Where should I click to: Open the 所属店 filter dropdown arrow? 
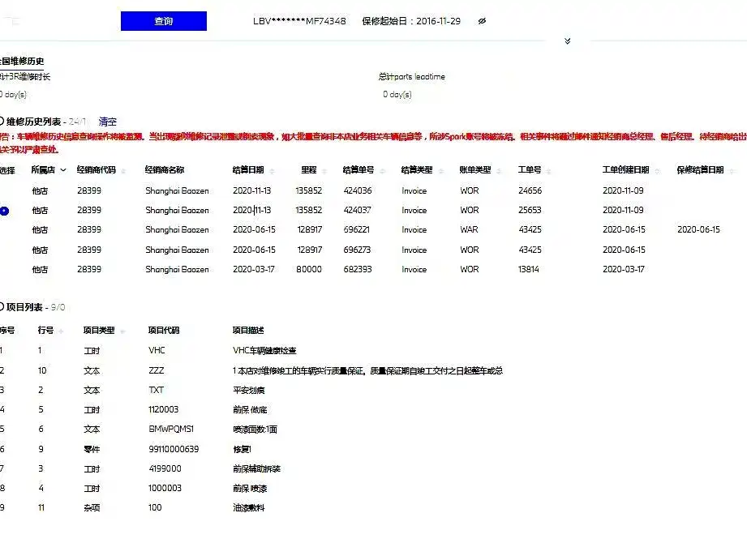63,170
